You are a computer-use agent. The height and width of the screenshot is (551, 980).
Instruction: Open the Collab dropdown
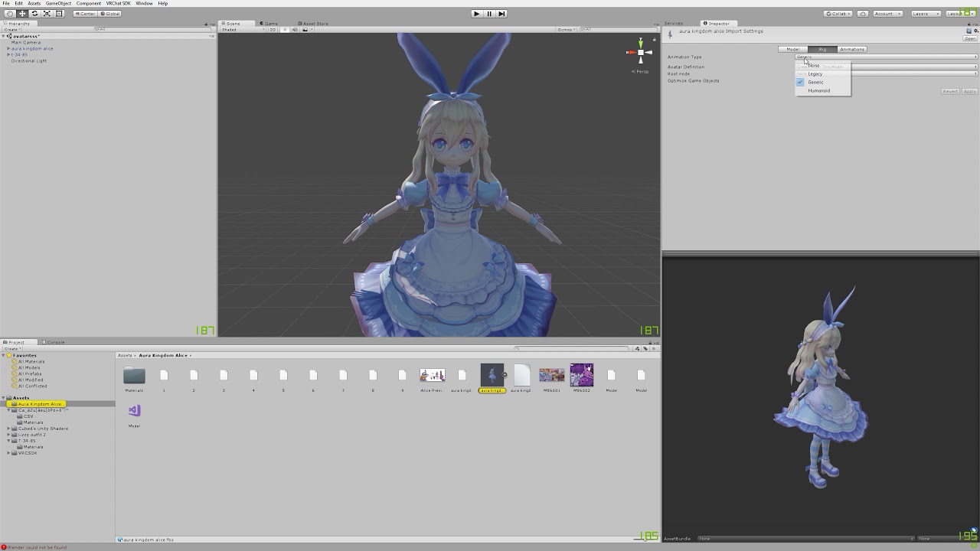pyautogui.click(x=838, y=14)
